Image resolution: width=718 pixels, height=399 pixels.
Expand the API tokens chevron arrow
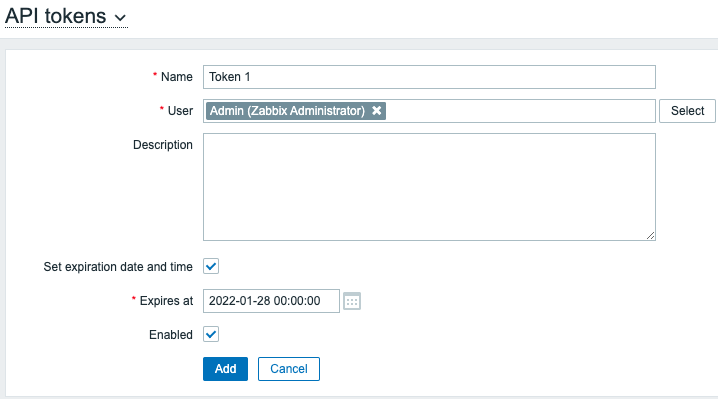tap(120, 18)
